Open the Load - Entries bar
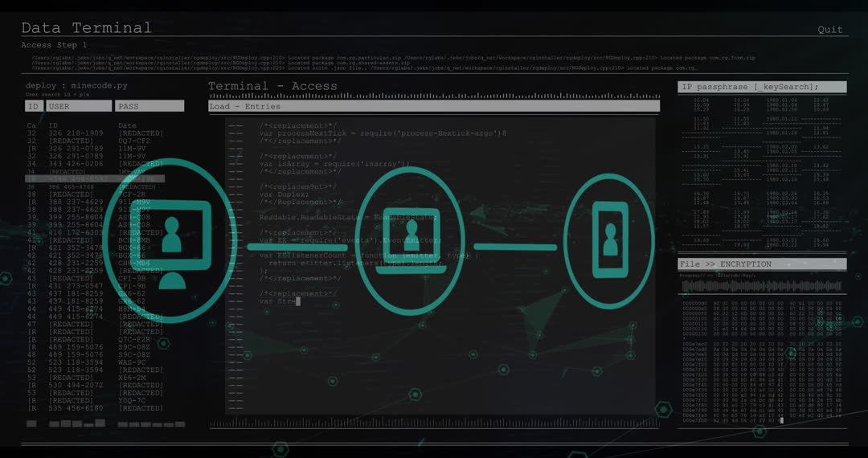Viewport: 868px width, 458px height. 434,106
